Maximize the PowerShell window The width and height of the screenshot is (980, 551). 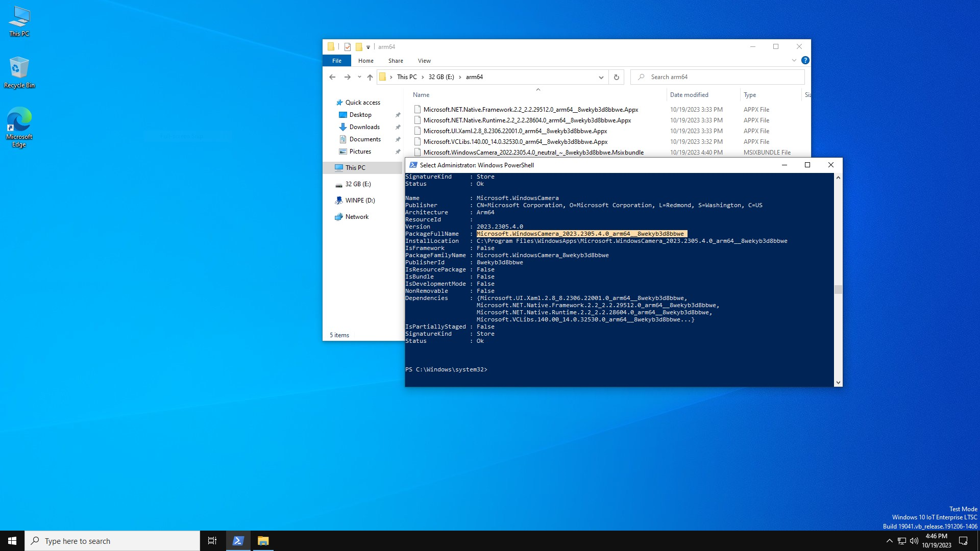(x=807, y=165)
